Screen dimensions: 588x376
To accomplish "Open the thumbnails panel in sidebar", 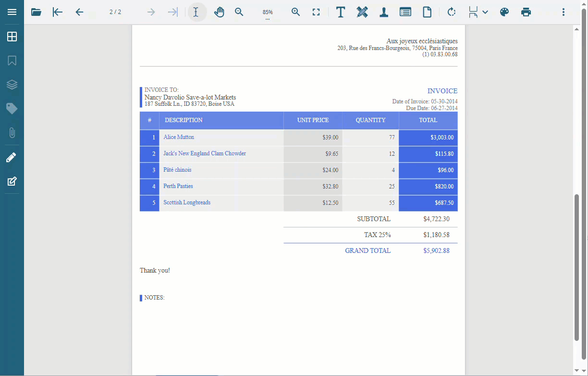I will point(12,37).
